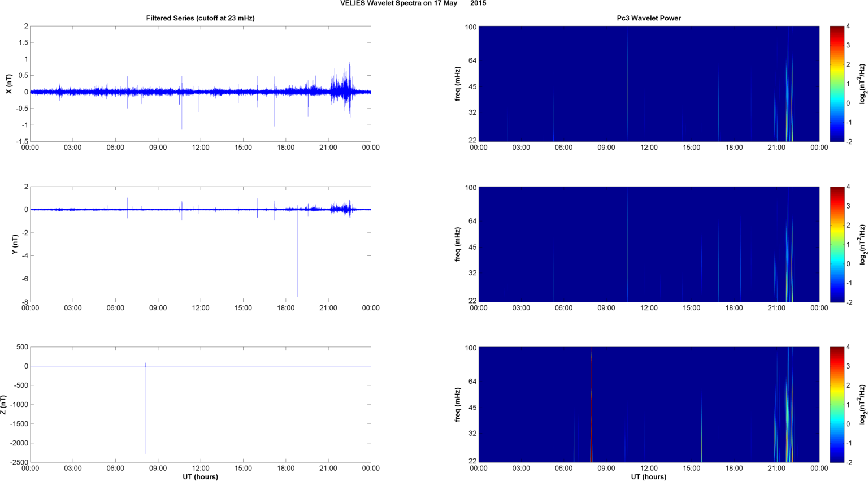
Task: Click the main title "VELIES Wavelet Spectra on 17 May"
Action: click(x=398, y=3)
